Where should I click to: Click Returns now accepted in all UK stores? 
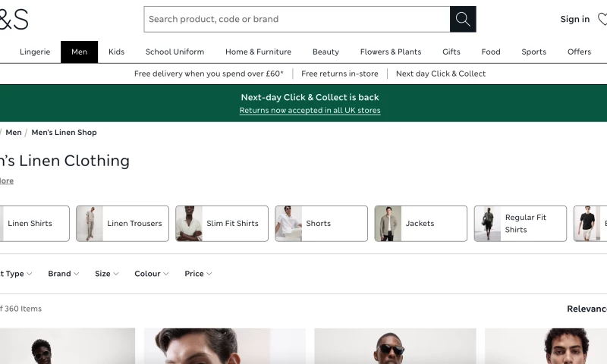[x=310, y=110]
